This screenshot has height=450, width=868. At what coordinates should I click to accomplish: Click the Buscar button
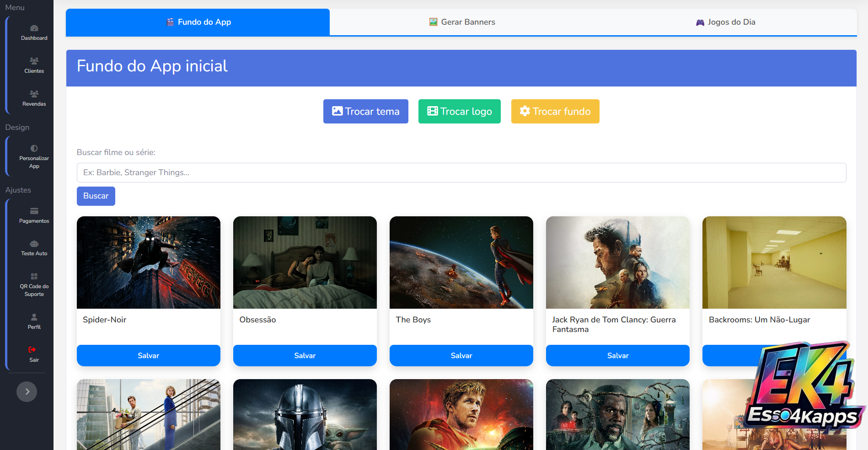click(96, 196)
